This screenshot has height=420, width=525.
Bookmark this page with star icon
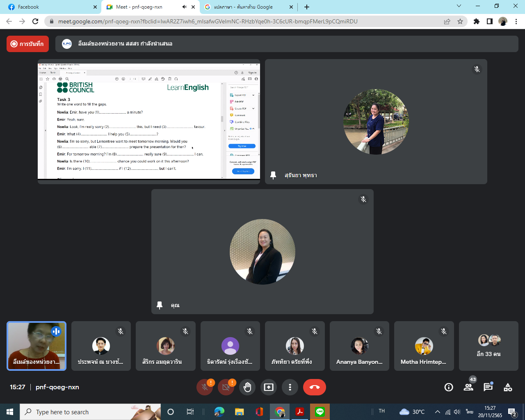[x=460, y=21]
